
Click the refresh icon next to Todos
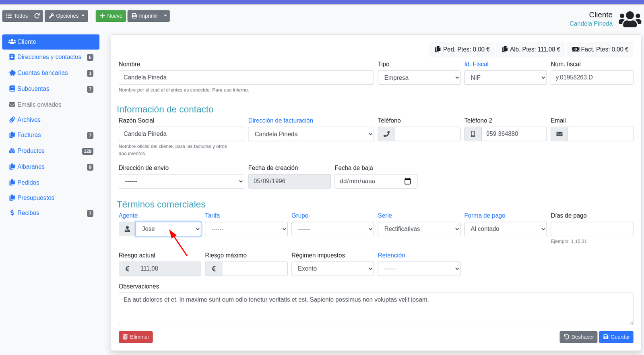click(x=37, y=16)
